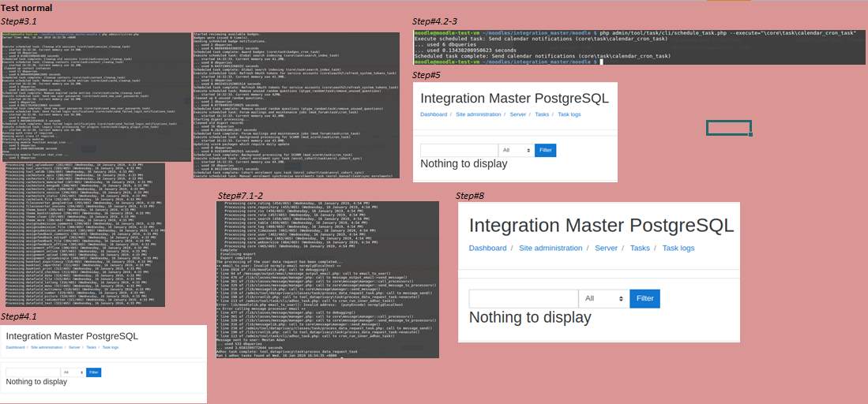Click the Step#5 label
Viewport: 868px width, 404px height.
426,75
